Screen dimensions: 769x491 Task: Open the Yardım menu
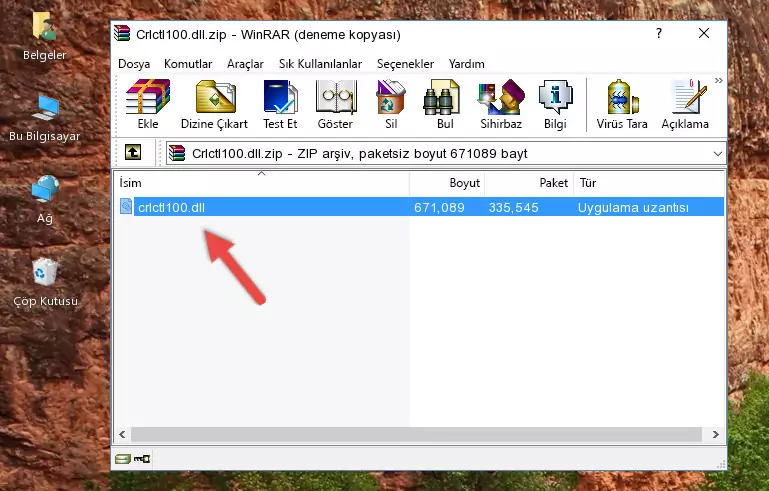pyautogui.click(x=466, y=64)
